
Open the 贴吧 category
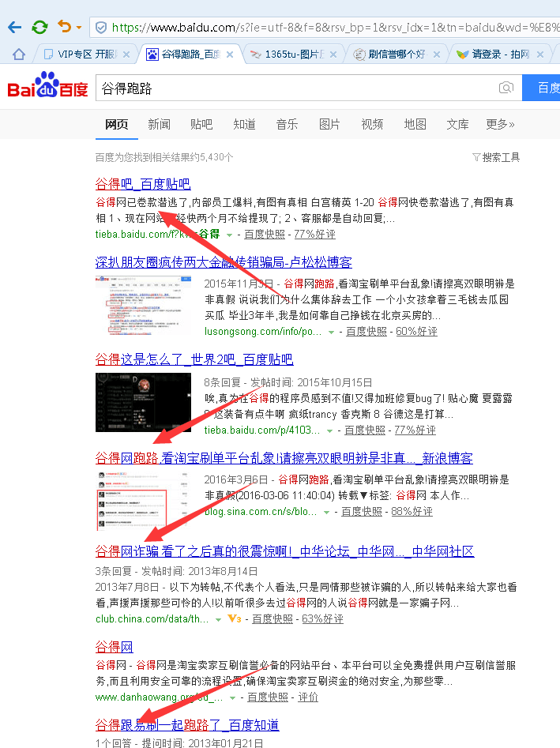201,125
